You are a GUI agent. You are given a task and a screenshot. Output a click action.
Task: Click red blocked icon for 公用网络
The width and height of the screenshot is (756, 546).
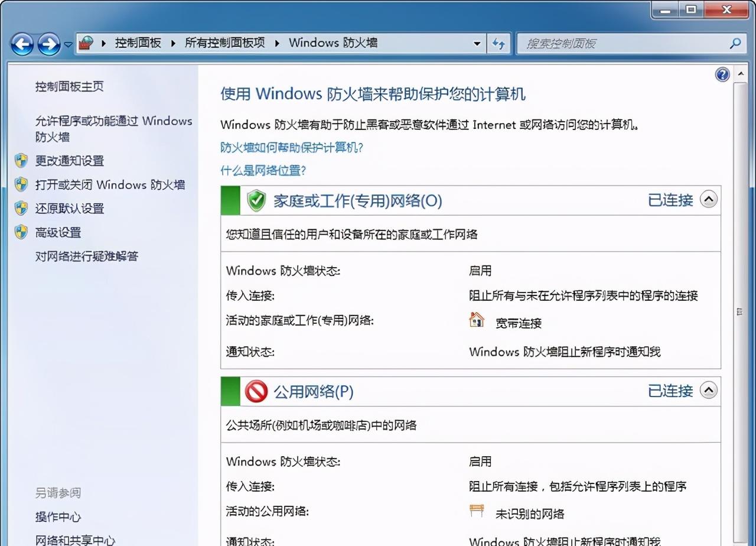click(256, 391)
